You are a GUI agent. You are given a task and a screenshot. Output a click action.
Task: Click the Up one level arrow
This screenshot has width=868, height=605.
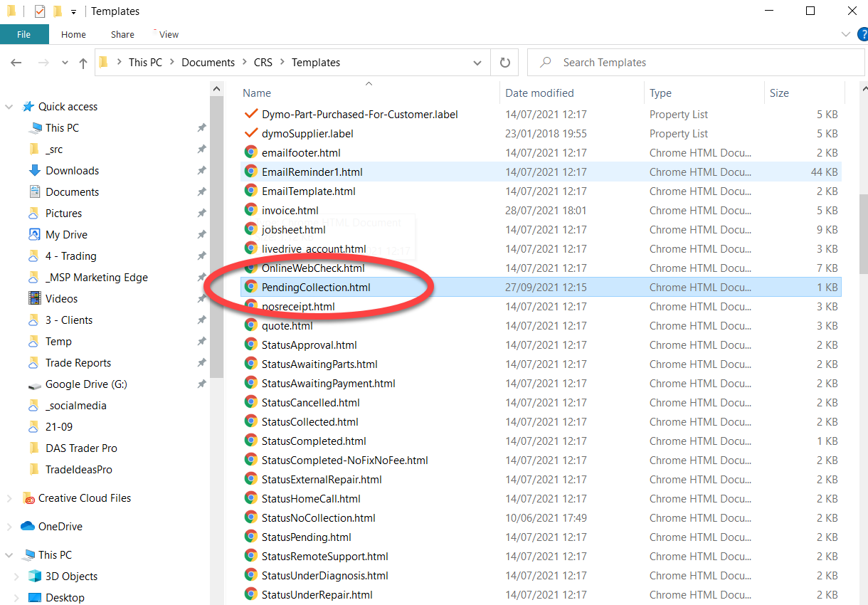pos(83,63)
